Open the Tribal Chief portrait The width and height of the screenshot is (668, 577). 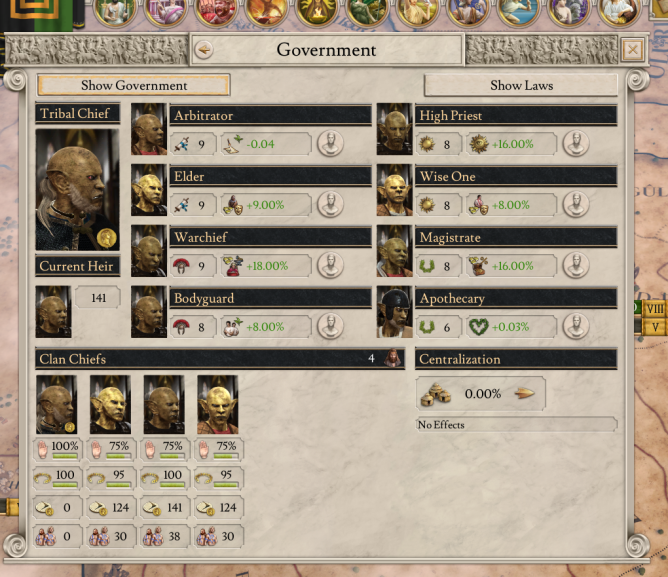click(x=77, y=190)
